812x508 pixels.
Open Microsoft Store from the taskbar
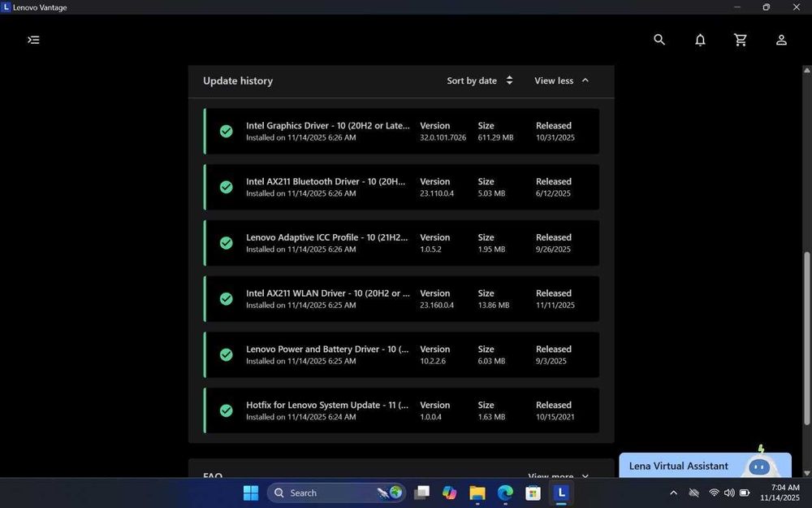(x=533, y=493)
